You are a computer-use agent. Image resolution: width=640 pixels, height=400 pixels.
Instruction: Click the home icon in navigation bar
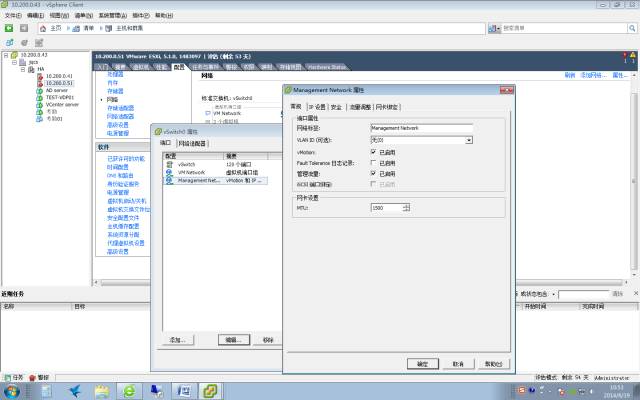43,29
